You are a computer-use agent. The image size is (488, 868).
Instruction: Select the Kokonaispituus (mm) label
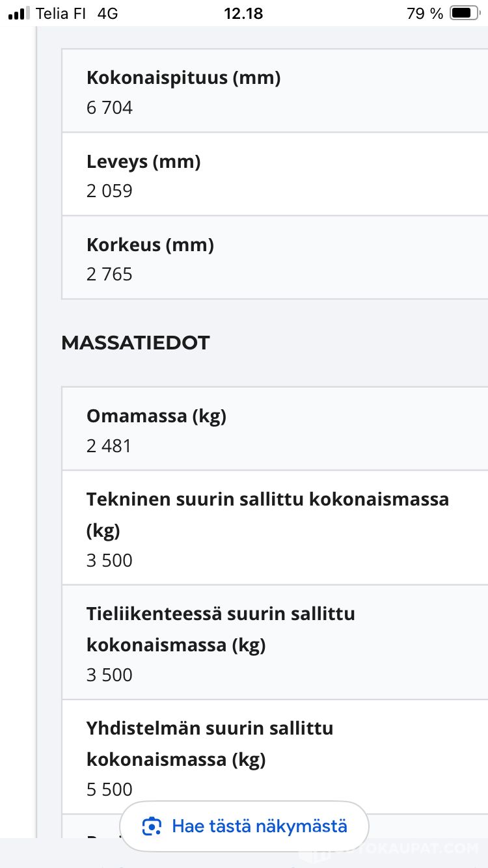coord(183,78)
